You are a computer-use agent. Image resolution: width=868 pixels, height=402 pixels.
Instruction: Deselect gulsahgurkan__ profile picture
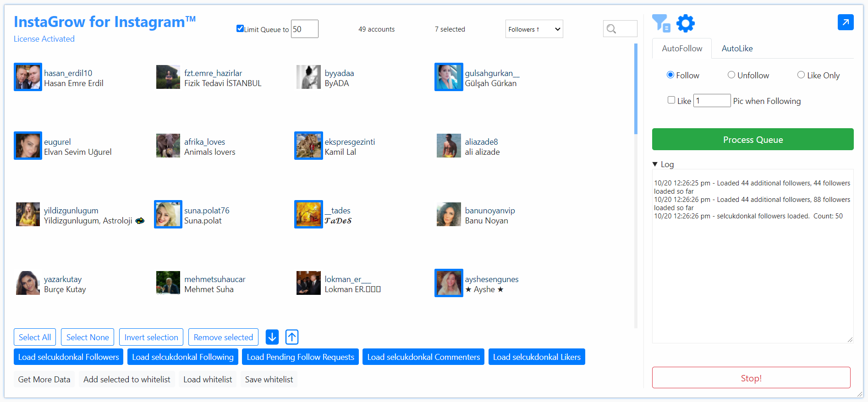(449, 77)
